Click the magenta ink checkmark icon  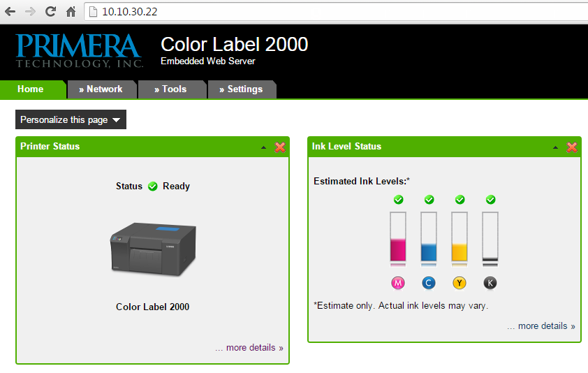pos(398,200)
